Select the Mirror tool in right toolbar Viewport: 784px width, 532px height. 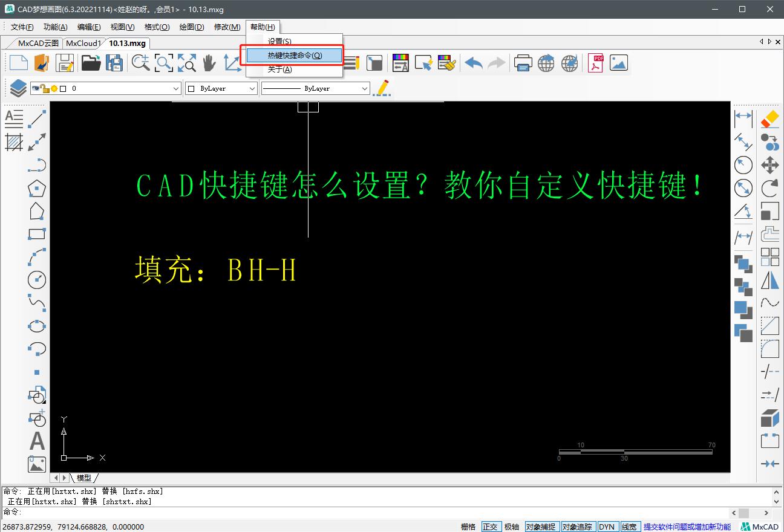(770, 279)
